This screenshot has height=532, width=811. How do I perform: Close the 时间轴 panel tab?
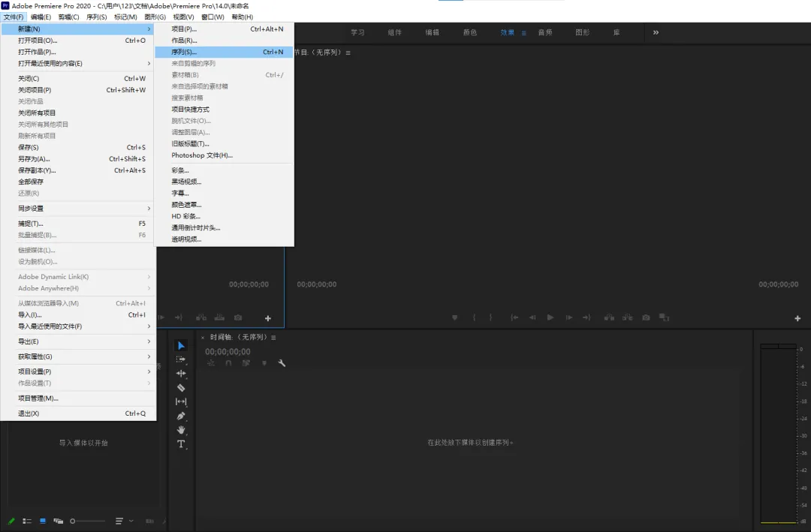pyautogui.click(x=203, y=338)
